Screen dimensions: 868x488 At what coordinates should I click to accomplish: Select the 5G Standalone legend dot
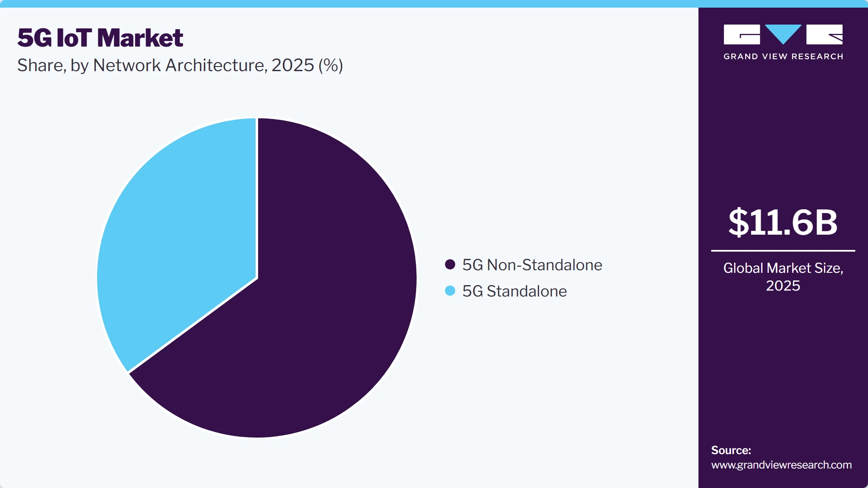[450, 291]
